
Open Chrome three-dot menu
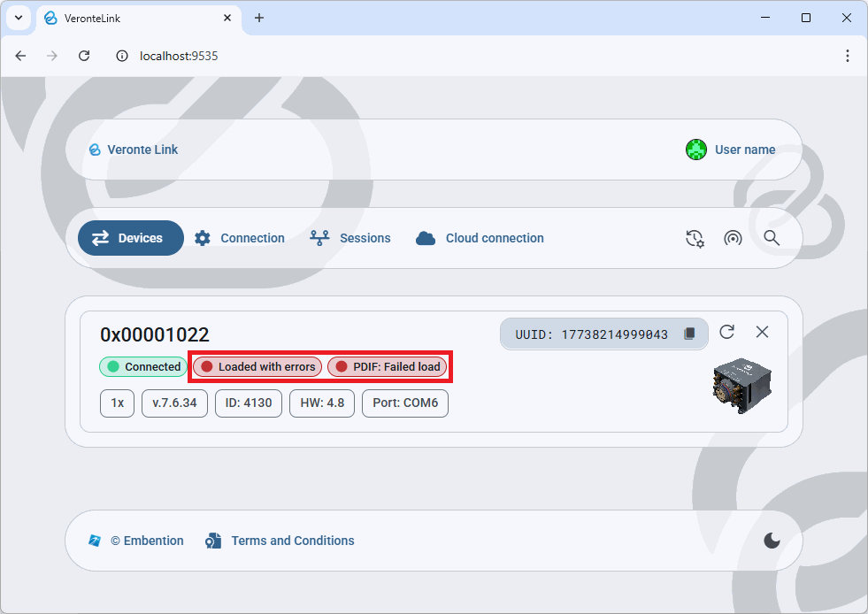pos(847,56)
